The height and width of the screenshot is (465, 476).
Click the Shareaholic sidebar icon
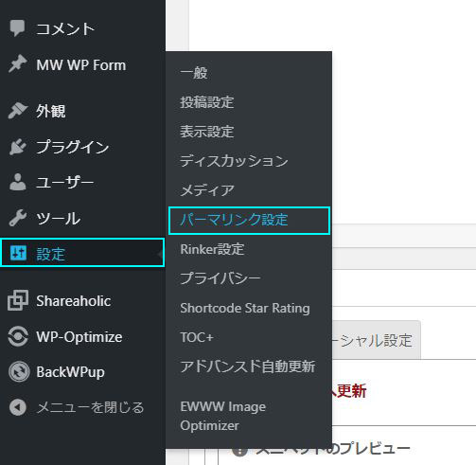[18, 300]
